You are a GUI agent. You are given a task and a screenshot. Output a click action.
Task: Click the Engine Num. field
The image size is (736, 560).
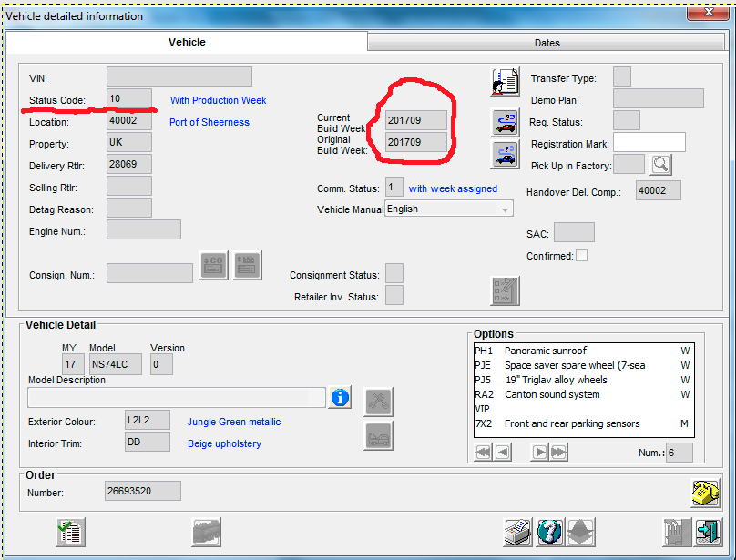(144, 230)
